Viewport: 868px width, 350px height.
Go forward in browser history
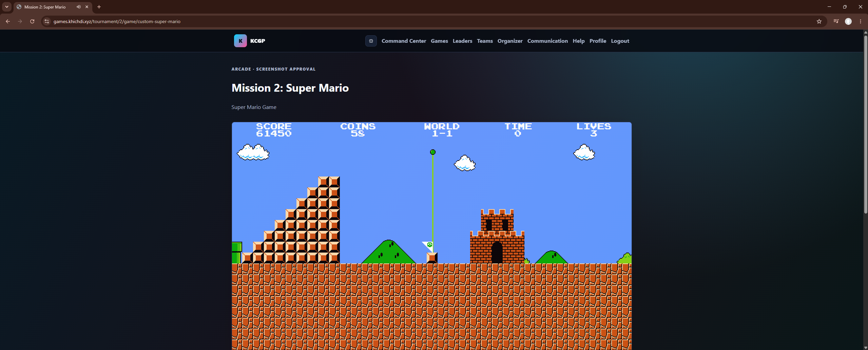point(20,21)
